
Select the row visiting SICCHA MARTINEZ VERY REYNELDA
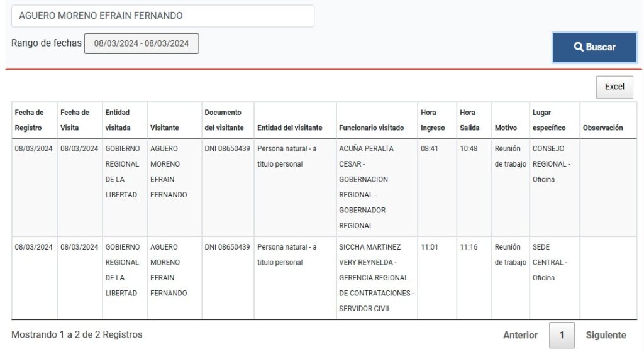(374, 277)
